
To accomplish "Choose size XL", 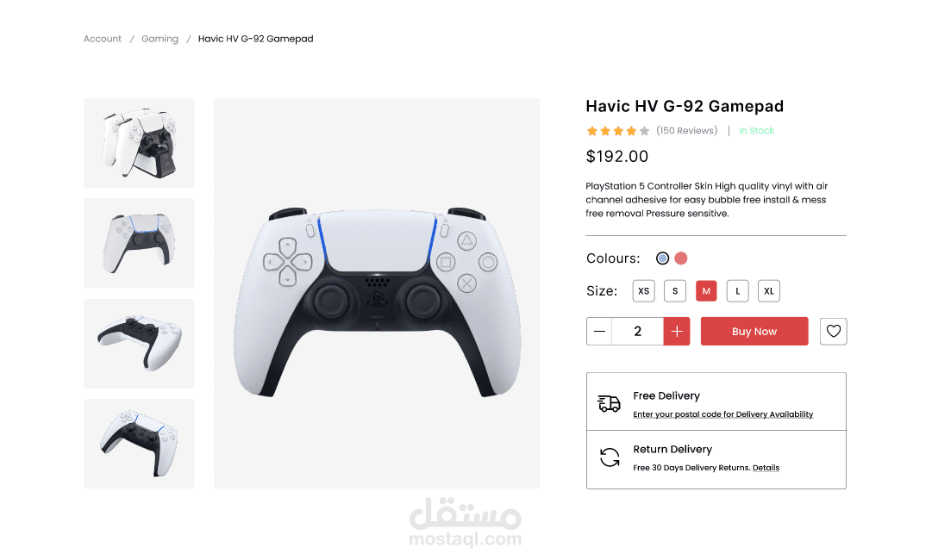I will coord(768,291).
